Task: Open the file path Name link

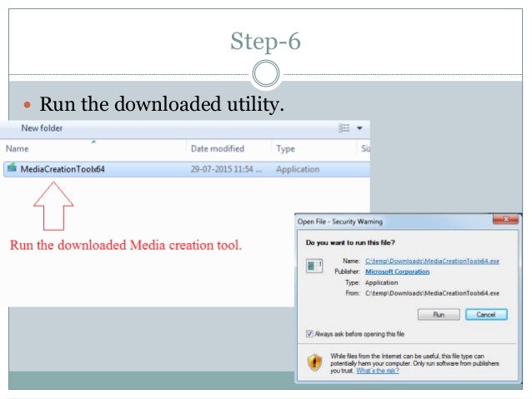Action: [432, 261]
